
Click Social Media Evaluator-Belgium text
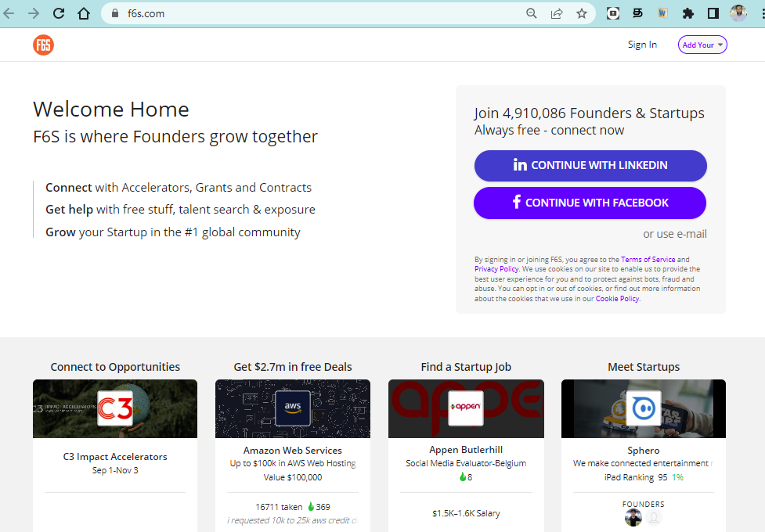pyautogui.click(x=466, y=463)
